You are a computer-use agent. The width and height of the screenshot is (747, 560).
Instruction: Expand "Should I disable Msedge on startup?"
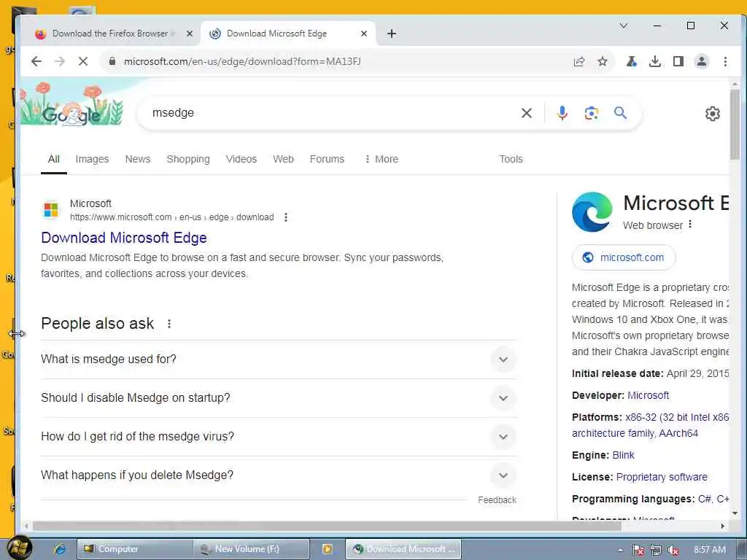(x=279, y=398)
